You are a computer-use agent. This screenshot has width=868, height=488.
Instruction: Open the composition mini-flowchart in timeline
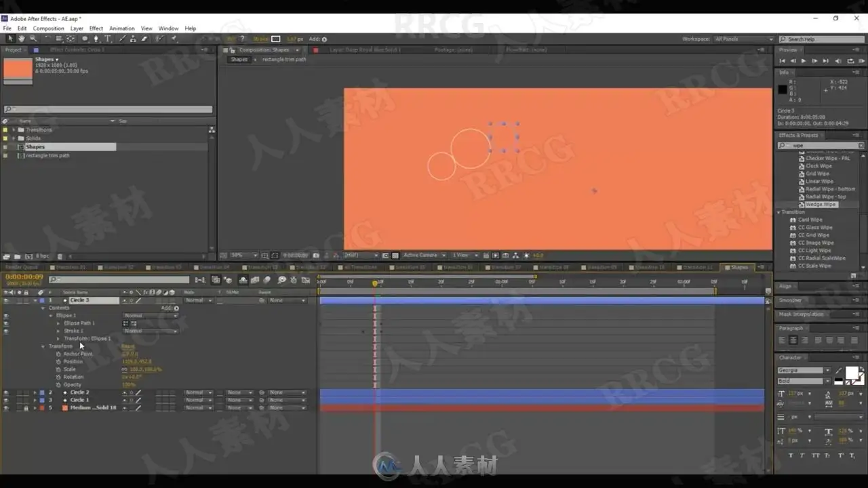click(x=201, y=280)
